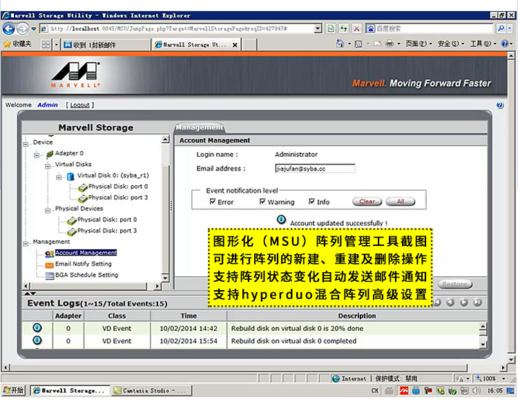Open the 工具(O) menu

[483, 44]
